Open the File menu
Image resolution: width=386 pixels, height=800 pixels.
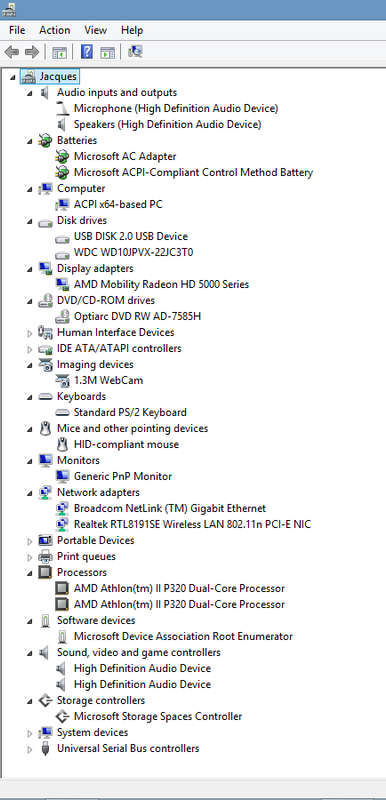pos(17,30)
